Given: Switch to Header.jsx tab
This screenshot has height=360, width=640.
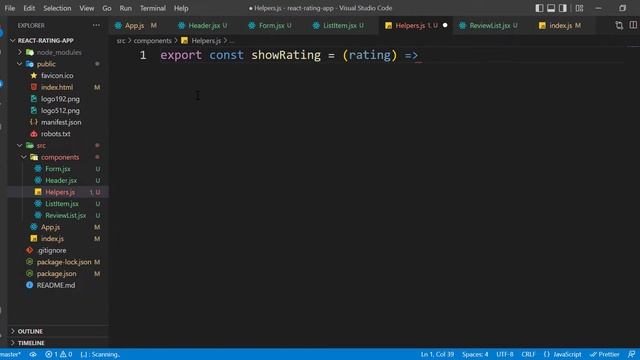Looking at the screenshot, I should (204, 25).
